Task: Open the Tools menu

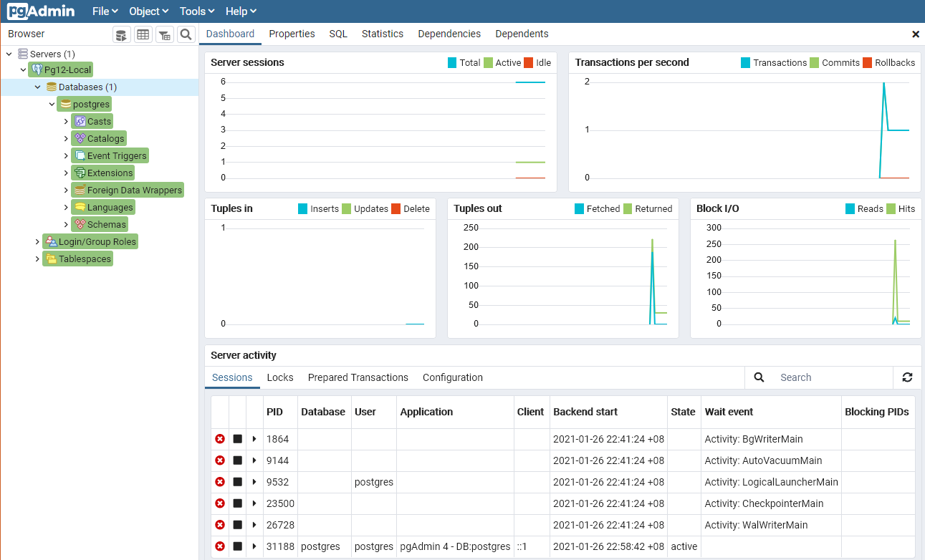Action: pos(198,11)
